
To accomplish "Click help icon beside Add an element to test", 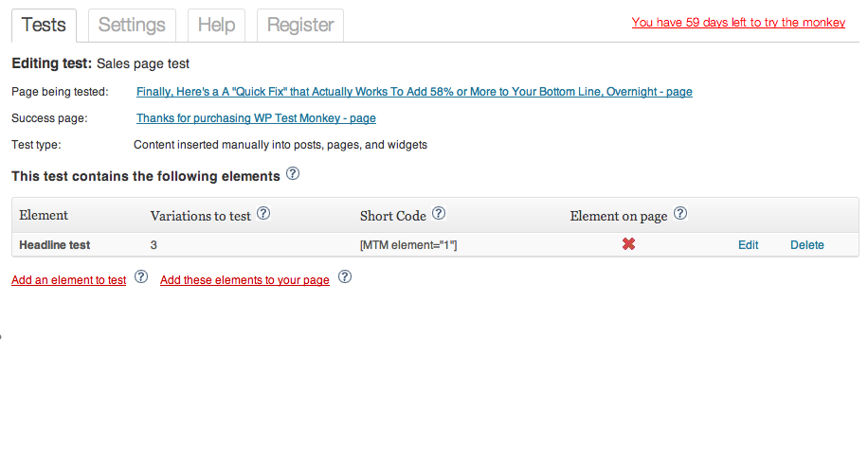I will 141,277.
